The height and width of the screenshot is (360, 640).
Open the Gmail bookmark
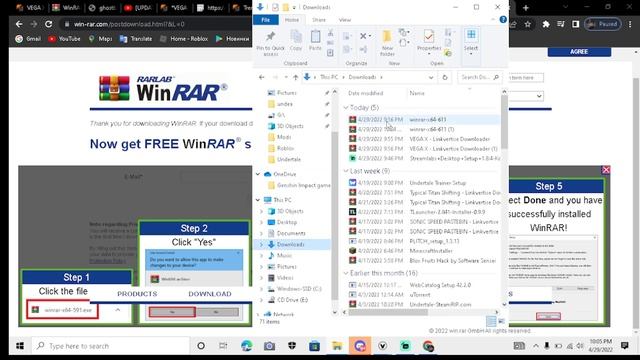[28, 39]
